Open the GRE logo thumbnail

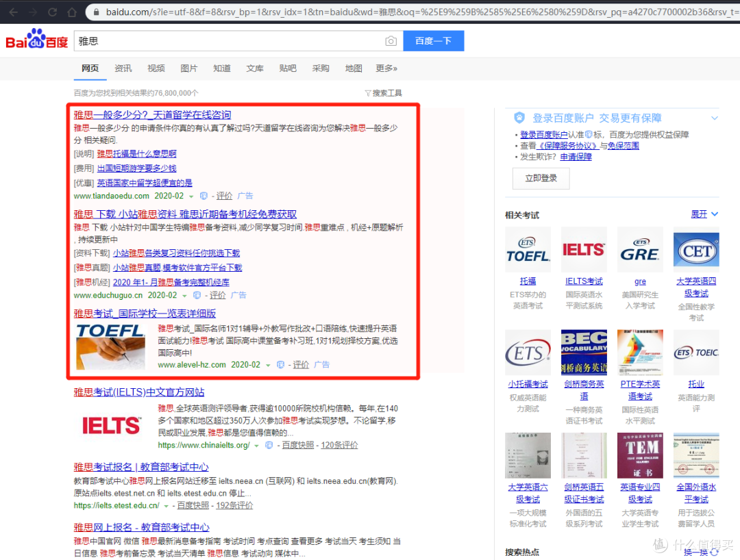(640, 249)
